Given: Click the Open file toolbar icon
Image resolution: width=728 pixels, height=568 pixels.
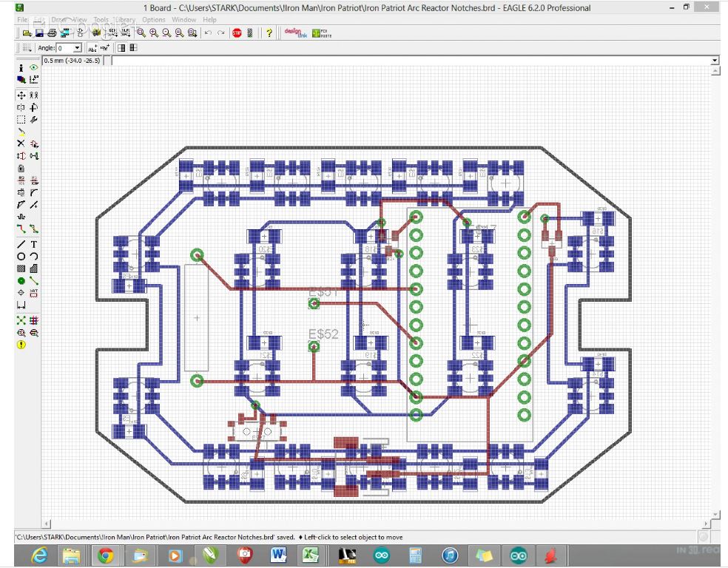Looking at the screenshot, I should click(x=27, y=33).
